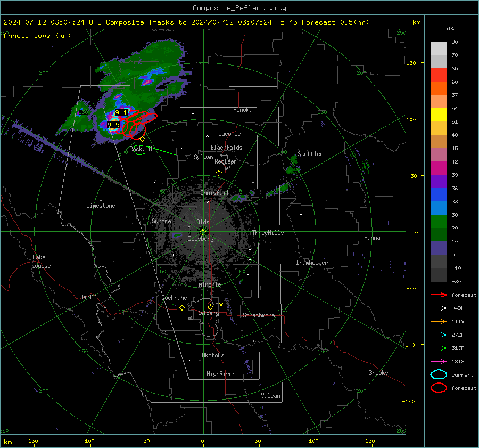Click the yellow diamond marker above Calgary
Screen dimensions: 479x448
point(210,307)
